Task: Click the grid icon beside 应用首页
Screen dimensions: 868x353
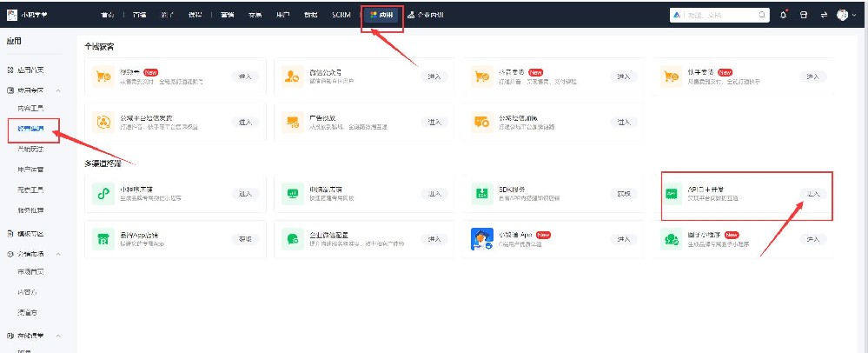Action: coord(10,70)
